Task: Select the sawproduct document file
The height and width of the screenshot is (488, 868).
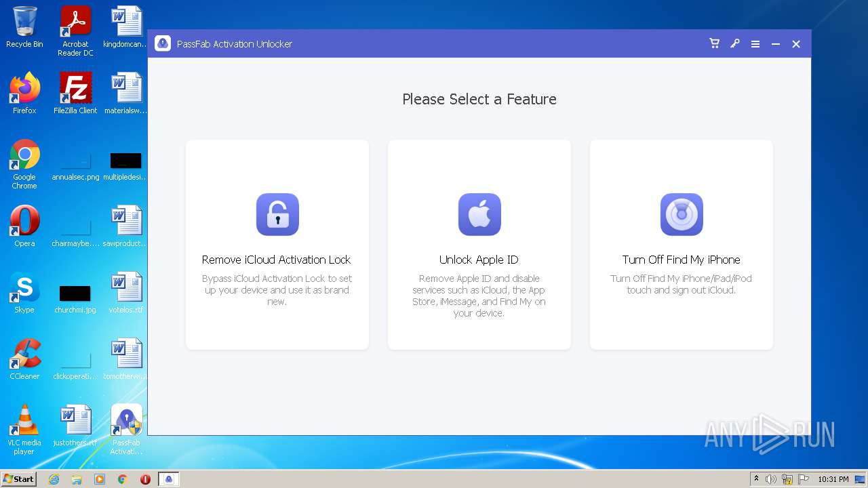Action: click(x=126, y=226)
